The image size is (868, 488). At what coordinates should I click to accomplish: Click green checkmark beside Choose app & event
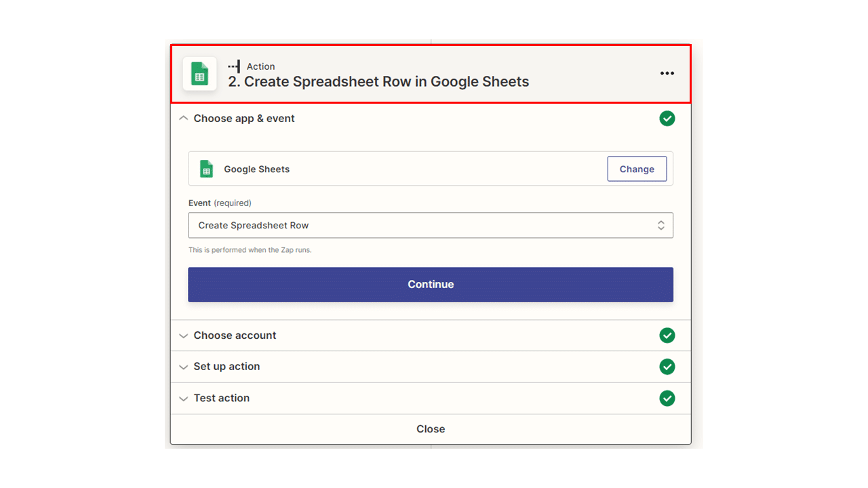667,119
